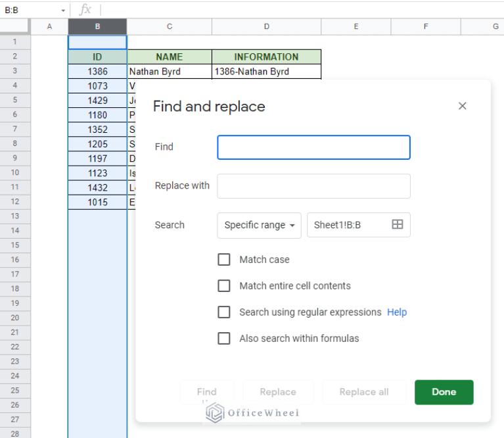The width and height of the screenshot is (504, 438).
Task: Enable Search using regular expressions
Action: tap(224, 312)
